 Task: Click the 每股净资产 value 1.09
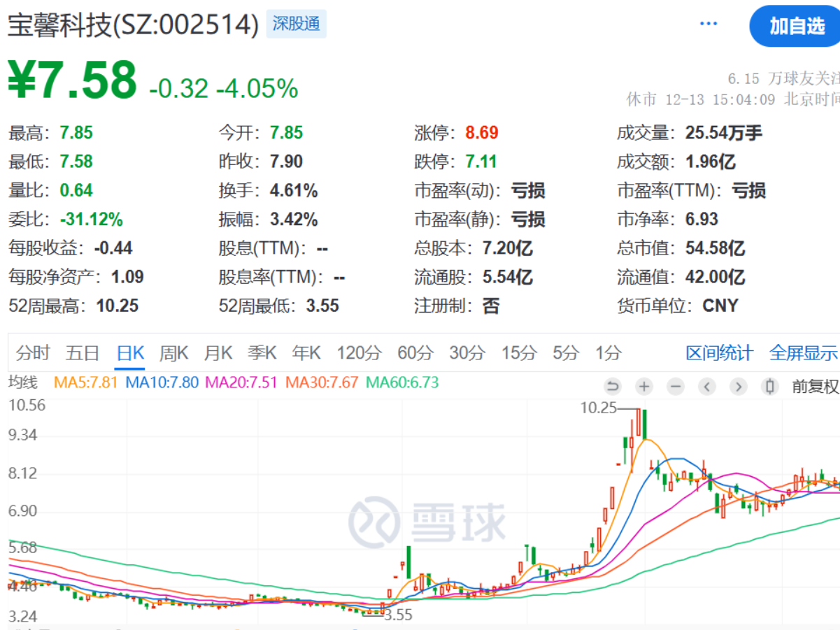[127, 277]
